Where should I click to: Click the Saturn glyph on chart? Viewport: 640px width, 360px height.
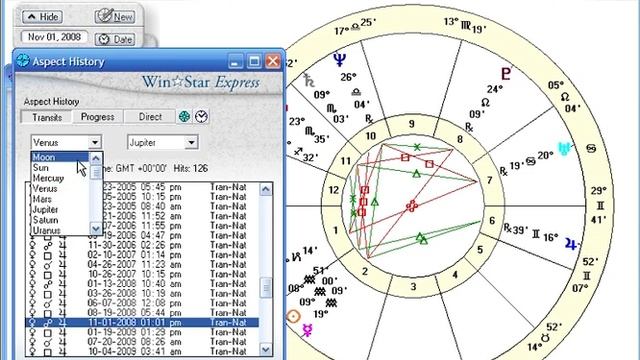(309, 80)
